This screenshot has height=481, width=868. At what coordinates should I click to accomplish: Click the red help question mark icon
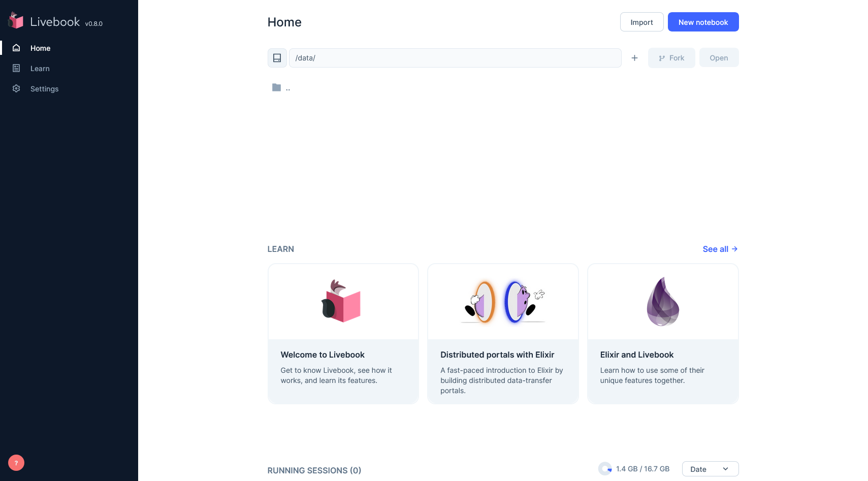click(x=16, y=463)
